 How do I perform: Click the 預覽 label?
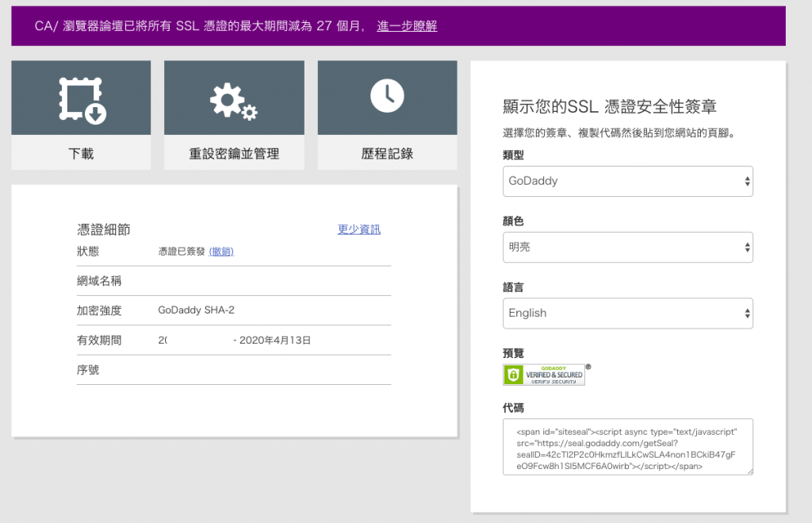(513, 353)
